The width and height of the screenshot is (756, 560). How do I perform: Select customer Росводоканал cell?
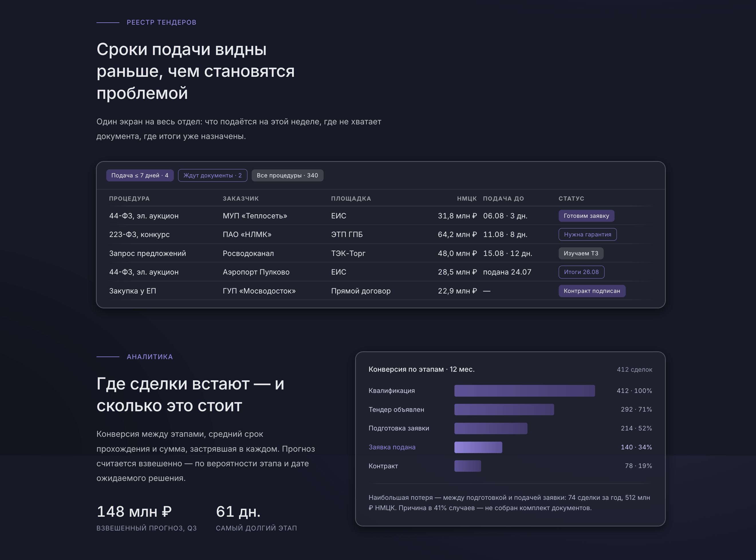248,253
